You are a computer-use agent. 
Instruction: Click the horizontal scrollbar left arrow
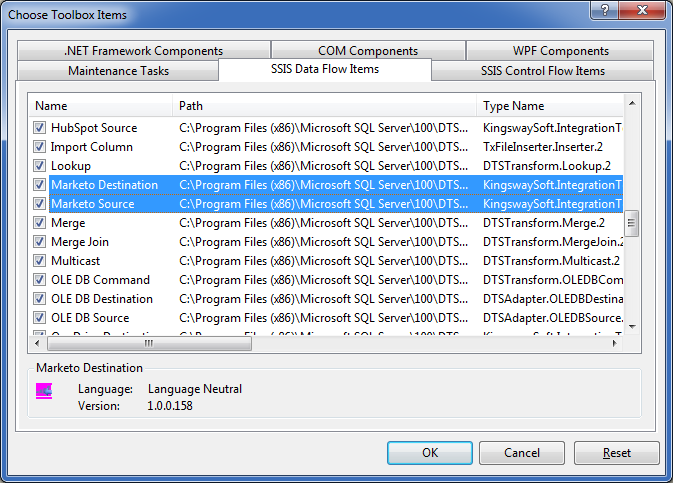pos(37,343)
